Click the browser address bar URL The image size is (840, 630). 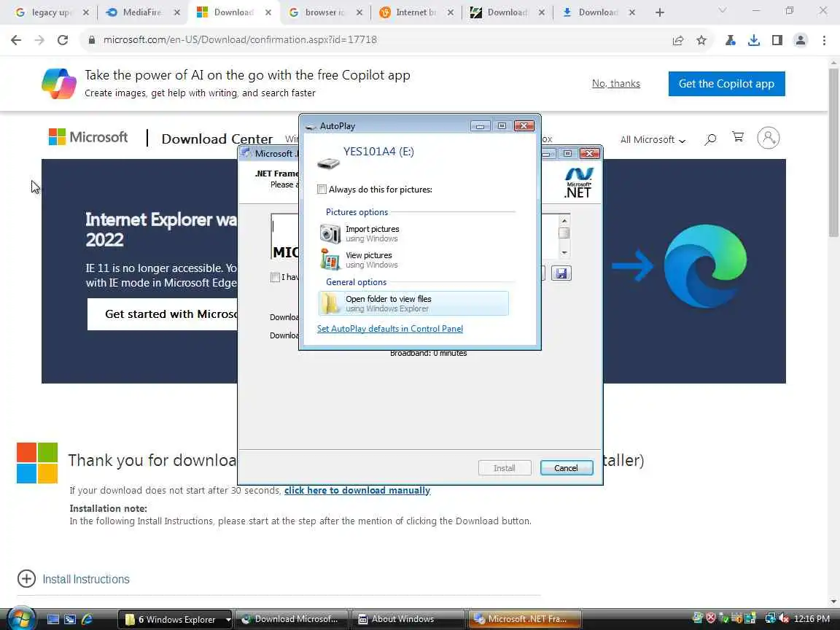[240, 39]
